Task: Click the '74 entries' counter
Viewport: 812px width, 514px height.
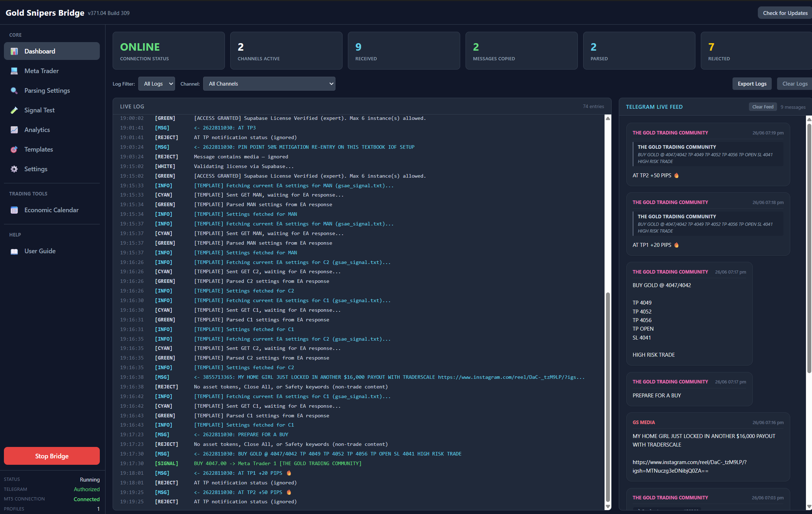Action: (593, 106)
